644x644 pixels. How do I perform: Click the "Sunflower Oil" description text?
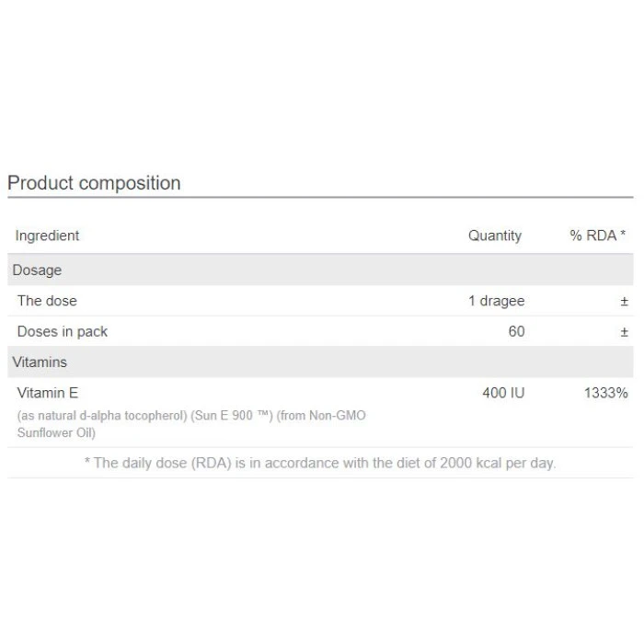56,432
